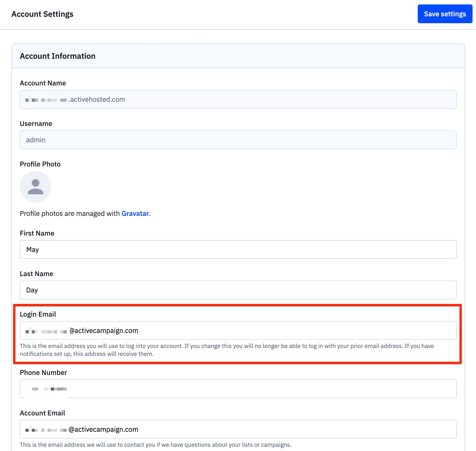Click the Last Name label
Screen dimensions: 476x451
tap(36, 274)
